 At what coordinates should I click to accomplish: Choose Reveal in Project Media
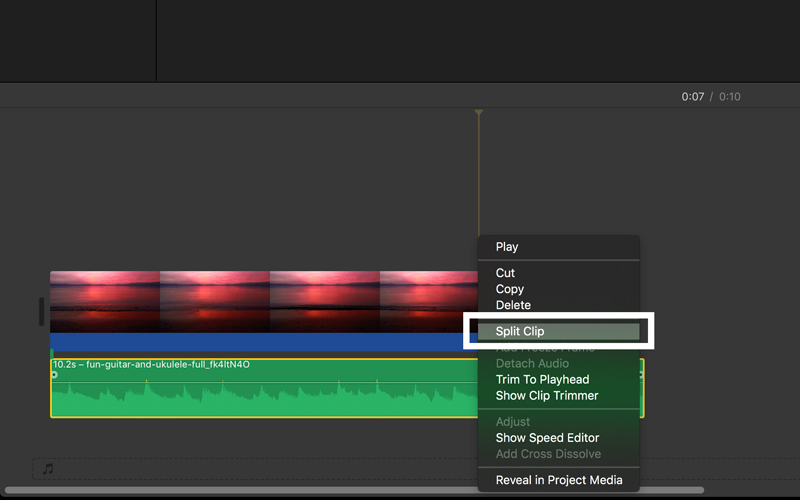pos(558,480)
